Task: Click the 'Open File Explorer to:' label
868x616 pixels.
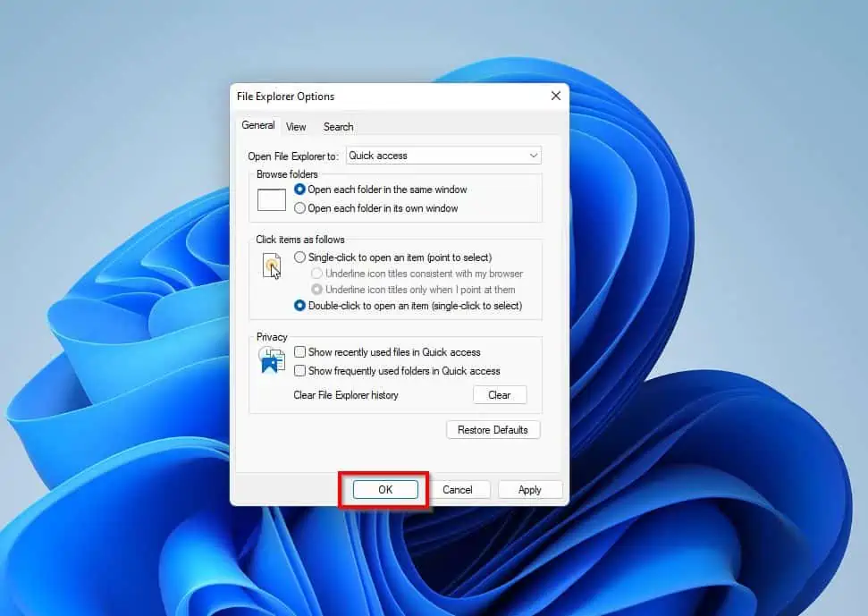Action: pyautogui.click(x=292, y=156)
